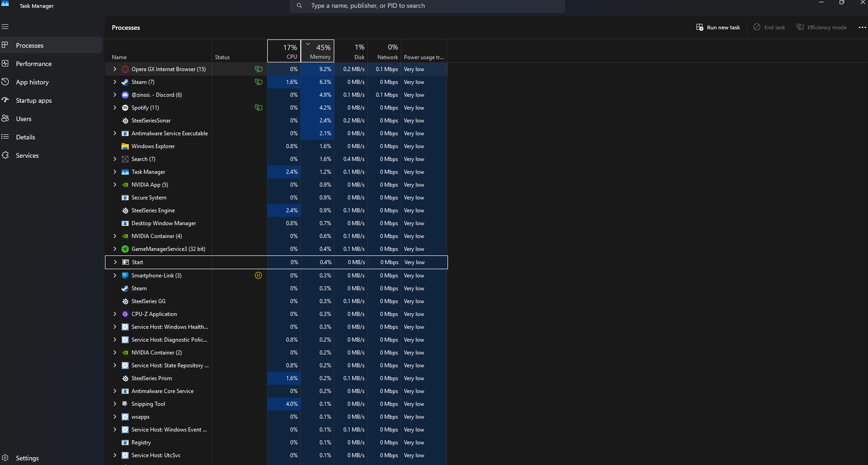Open the Startup apps page

[51, 100]
